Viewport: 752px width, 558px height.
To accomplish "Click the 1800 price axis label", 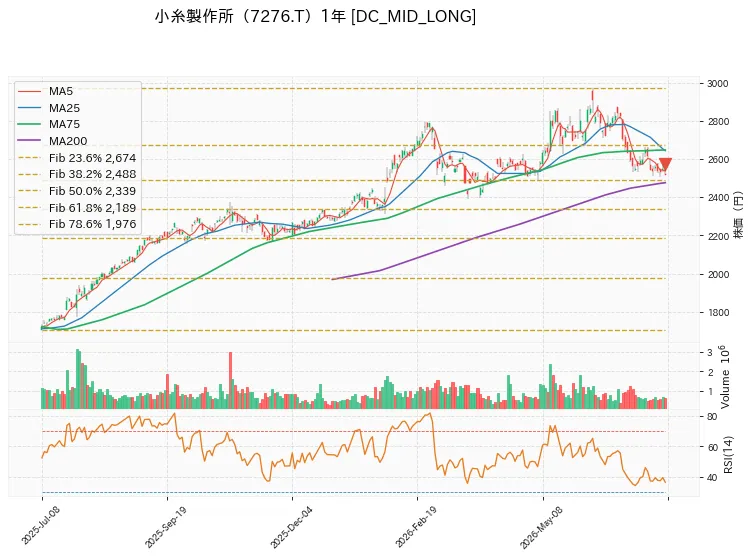I will coord(717,312).
